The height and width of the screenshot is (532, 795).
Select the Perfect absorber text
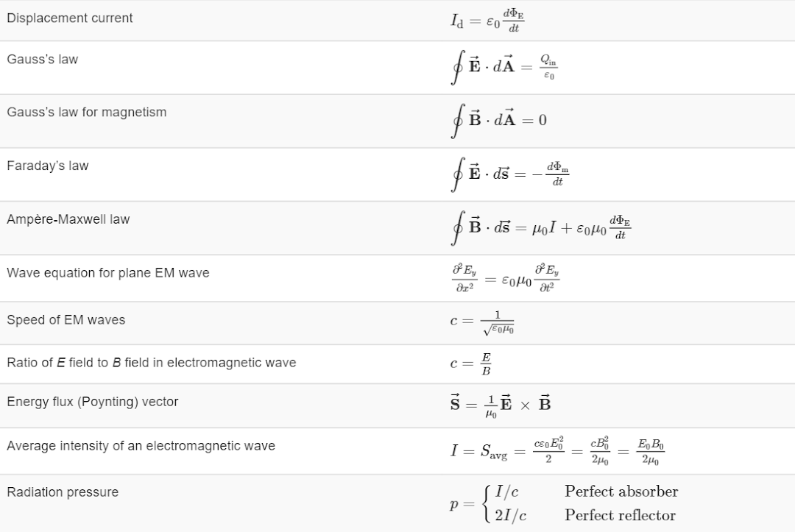click(x=621, y=492)
